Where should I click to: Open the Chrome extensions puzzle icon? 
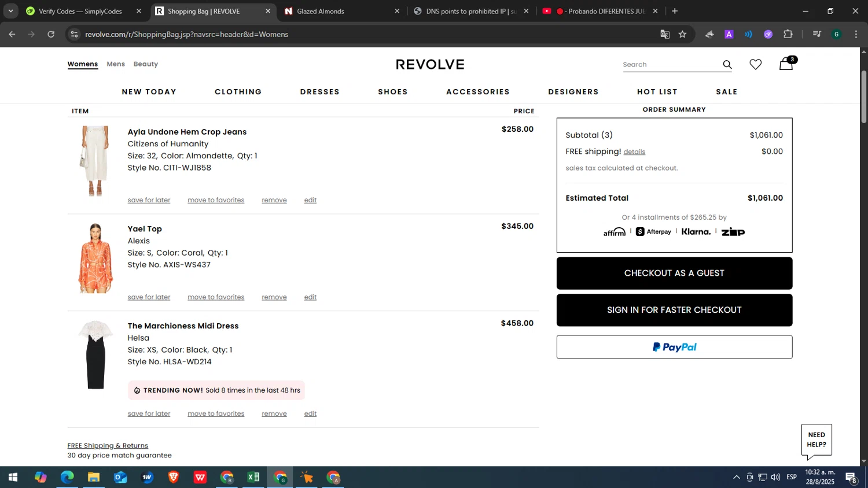[788, 34]
